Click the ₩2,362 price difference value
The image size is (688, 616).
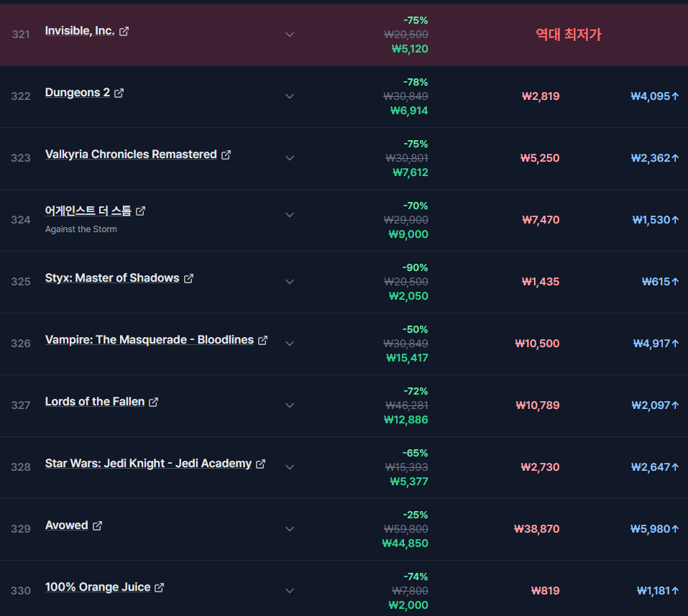click(x=655, y=158)
